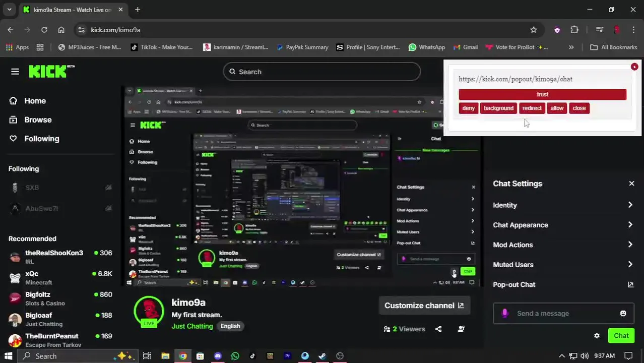Image resolution: width=644 pixels, height=363 pixels.
Task: Click the redirect button
Action: (532, 108)
